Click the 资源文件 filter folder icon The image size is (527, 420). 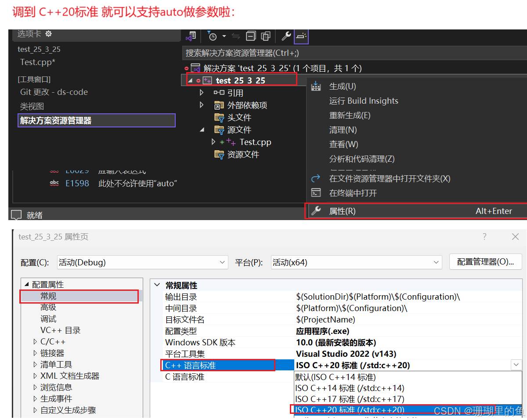(219, 154)
